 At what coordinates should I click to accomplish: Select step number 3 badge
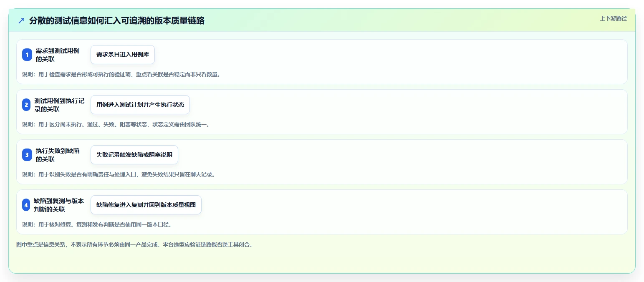[x=27, y=155]
